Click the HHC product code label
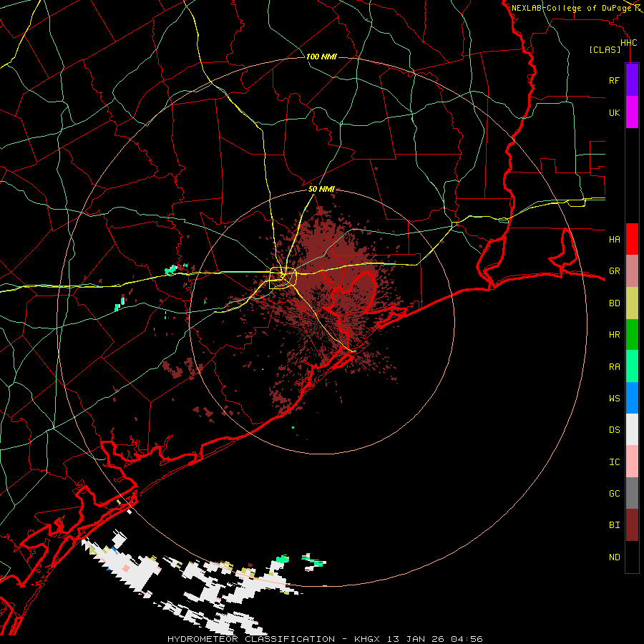644x644 pixels. [628, 43]
